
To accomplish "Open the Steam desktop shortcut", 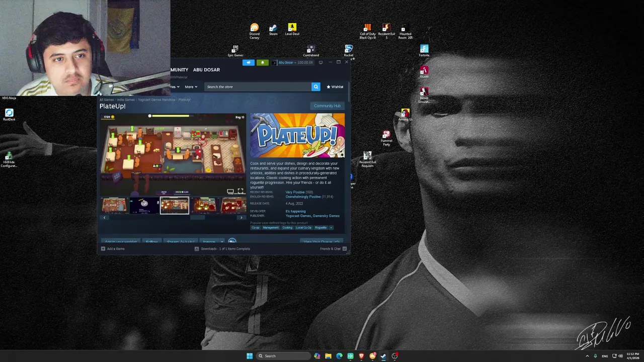I will click(273, 30).
